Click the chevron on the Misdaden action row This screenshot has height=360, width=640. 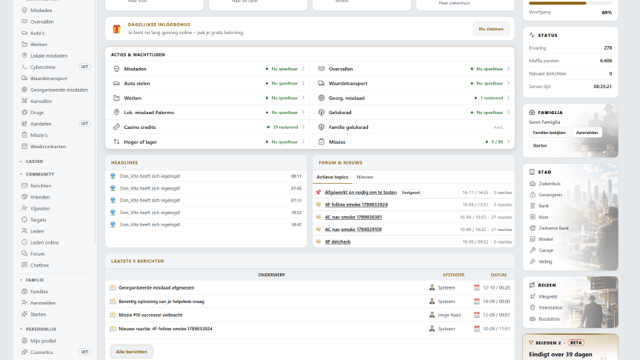[303, 69]
